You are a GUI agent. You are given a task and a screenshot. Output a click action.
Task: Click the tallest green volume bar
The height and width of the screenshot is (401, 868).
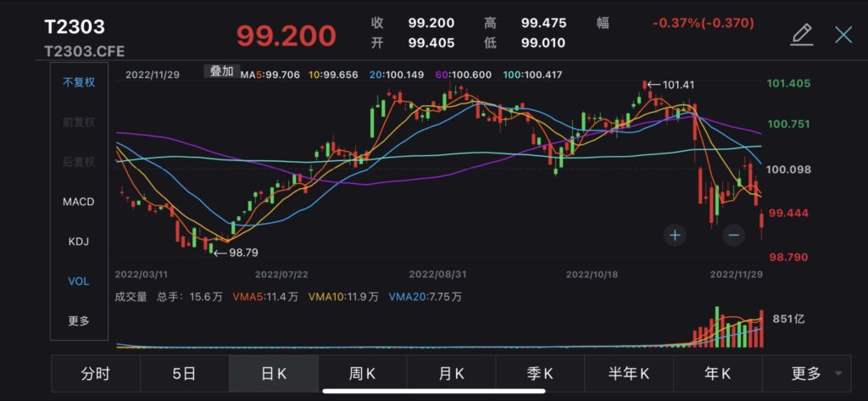point(717,326)
